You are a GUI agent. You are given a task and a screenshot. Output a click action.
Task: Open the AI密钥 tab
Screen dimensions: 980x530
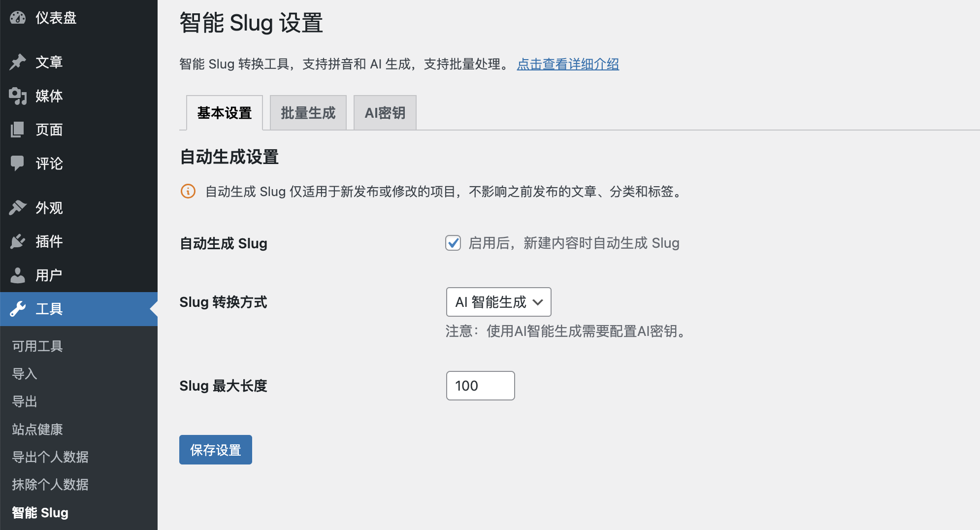coord(385,112)
